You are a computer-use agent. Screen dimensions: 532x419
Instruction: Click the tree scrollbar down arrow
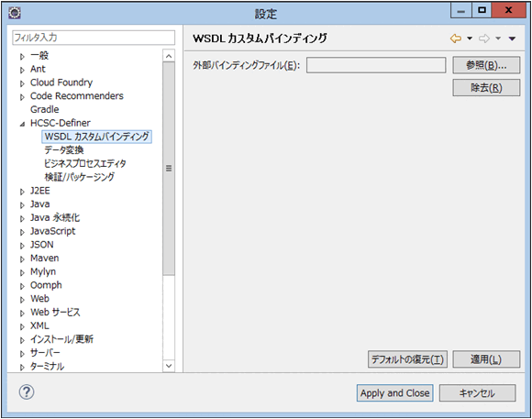(x=169, y=366)
